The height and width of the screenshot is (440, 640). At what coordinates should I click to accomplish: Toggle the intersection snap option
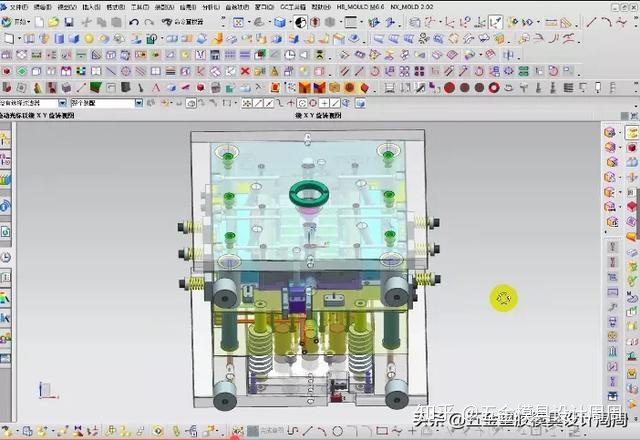(x=291, y=103)
